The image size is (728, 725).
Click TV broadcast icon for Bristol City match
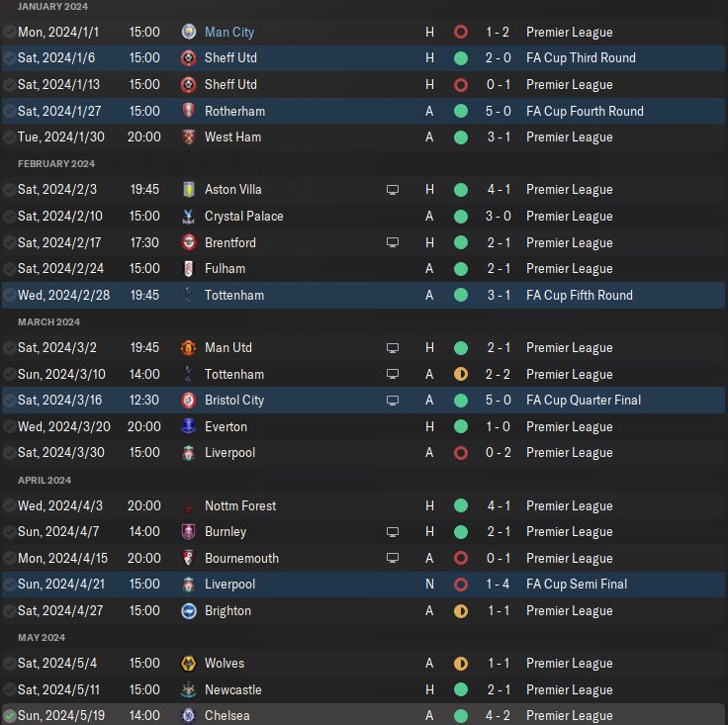point(393,401)
